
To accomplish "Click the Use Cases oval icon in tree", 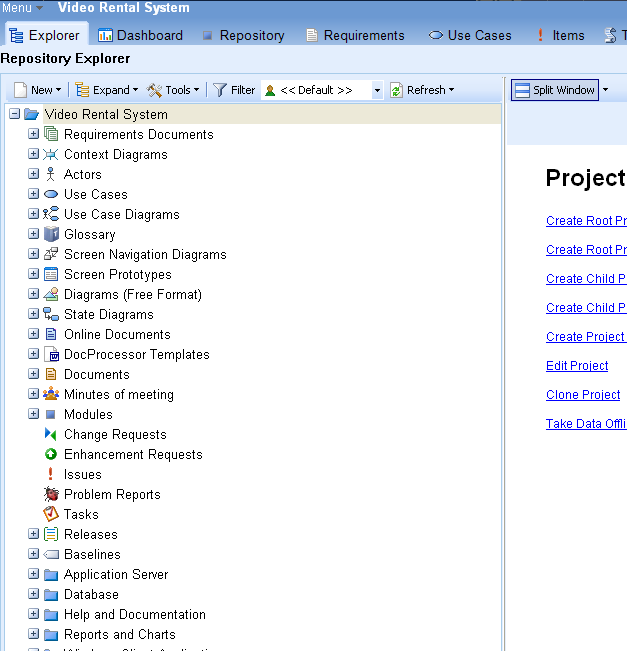I will pyautogui.click(x=51, y=194).
